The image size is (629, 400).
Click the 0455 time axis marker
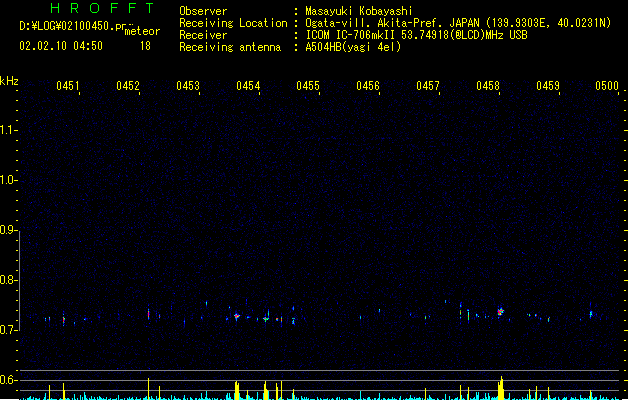coord(308,86)
